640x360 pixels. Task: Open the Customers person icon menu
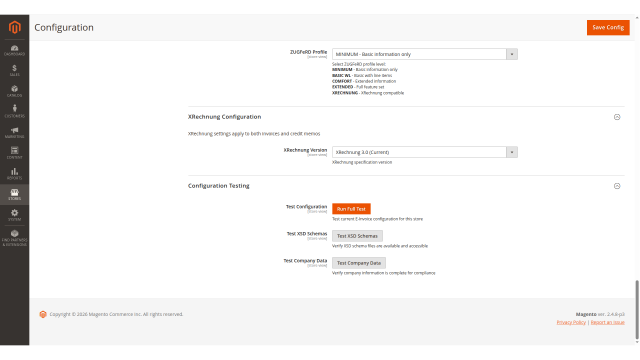15,111
